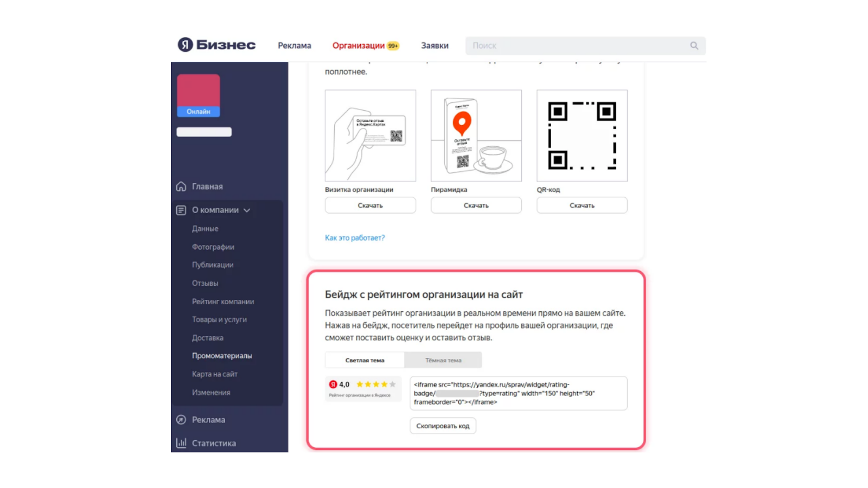Click the Пирамидка preview image

coord(476,136)
